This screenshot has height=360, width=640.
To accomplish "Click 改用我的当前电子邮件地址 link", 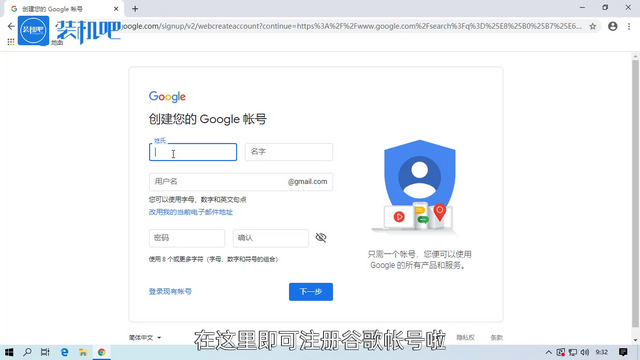I will click(x=191, y=212).
